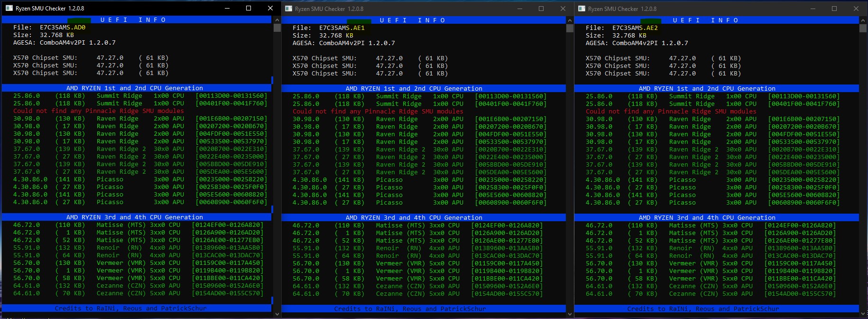Click the scroll-down arrow in the left window
Screen dimensions: 868x319
277,314
